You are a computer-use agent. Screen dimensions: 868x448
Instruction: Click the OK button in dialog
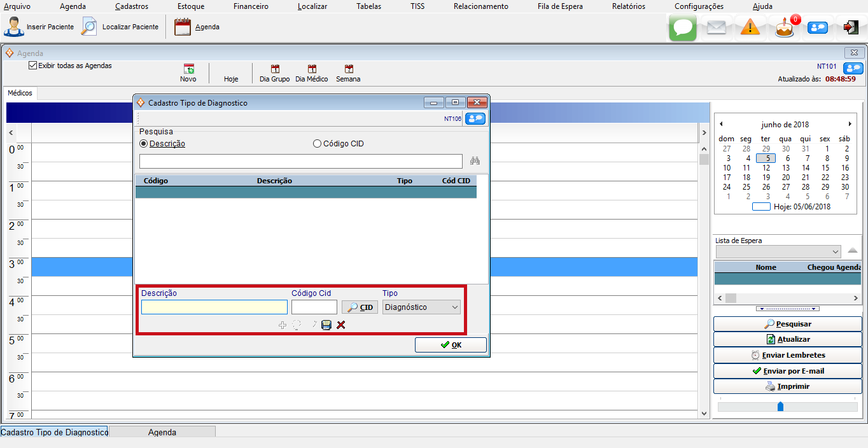click(x=451, y=345)
